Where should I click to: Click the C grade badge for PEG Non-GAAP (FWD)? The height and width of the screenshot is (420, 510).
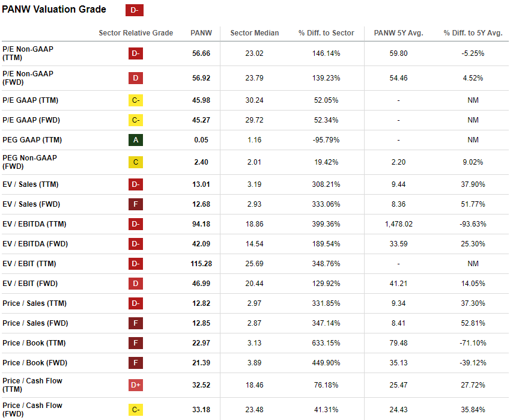(x=136, y=162)
